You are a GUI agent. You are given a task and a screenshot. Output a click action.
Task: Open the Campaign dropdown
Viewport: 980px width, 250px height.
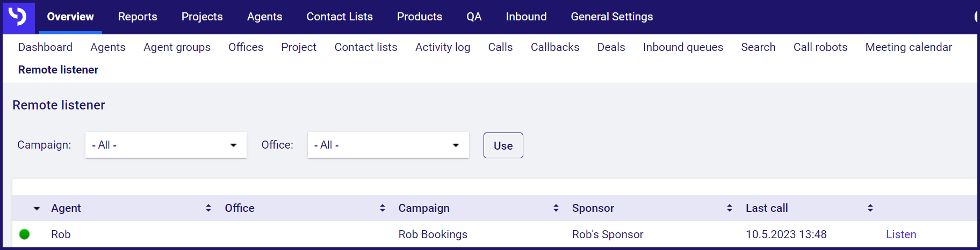pos(166,145)
